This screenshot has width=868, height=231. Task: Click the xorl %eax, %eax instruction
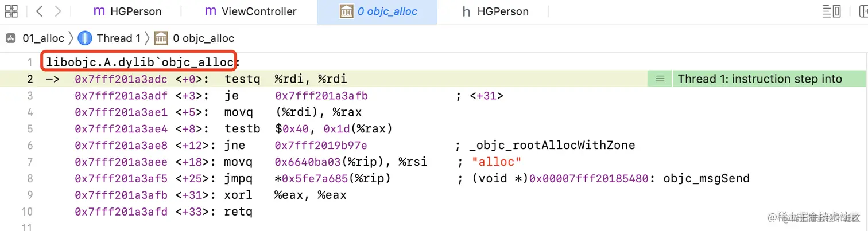(285, 195)
